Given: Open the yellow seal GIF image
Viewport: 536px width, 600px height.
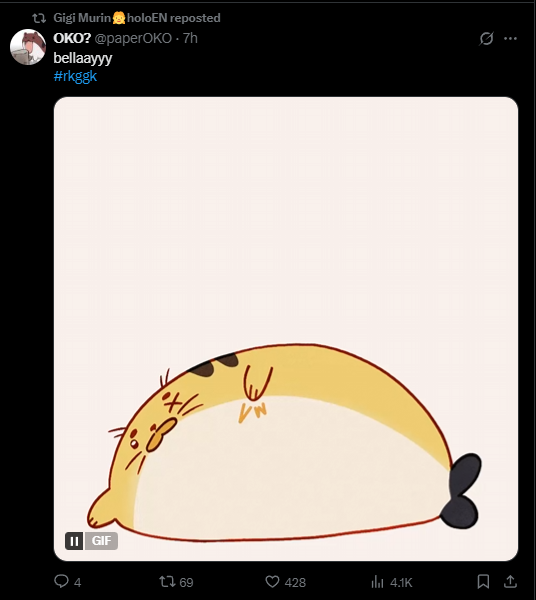Looking at the screenshot, I should click(x=286, y=329).
